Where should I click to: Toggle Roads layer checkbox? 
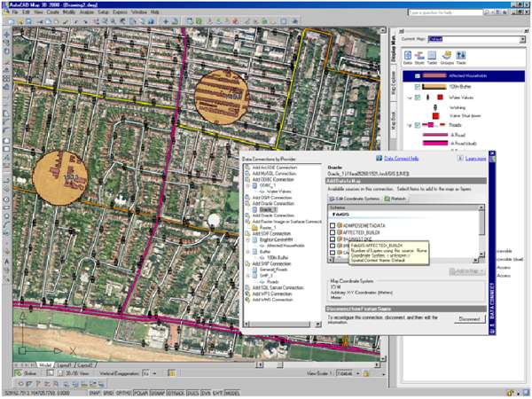pos(418,125)
